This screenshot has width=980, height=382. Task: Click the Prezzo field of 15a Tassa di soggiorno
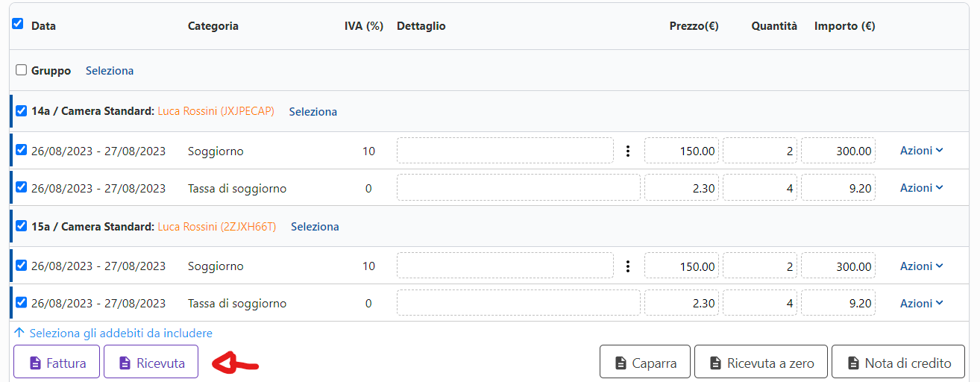pyautogui.click(x=682, y=304)
